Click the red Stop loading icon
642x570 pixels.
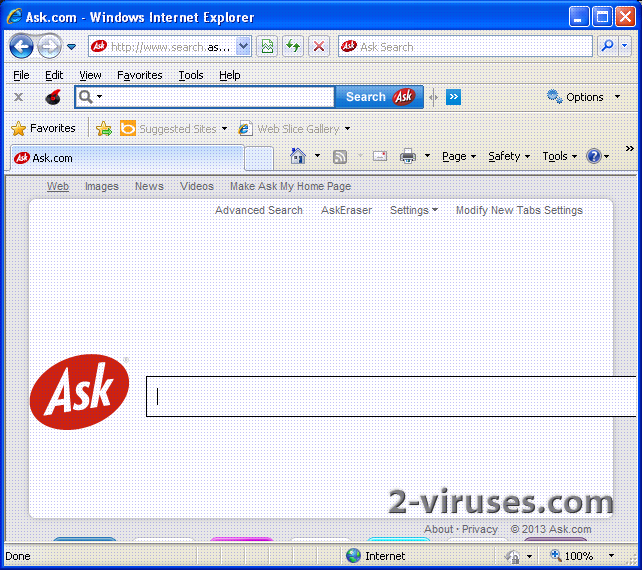[319, 47]
